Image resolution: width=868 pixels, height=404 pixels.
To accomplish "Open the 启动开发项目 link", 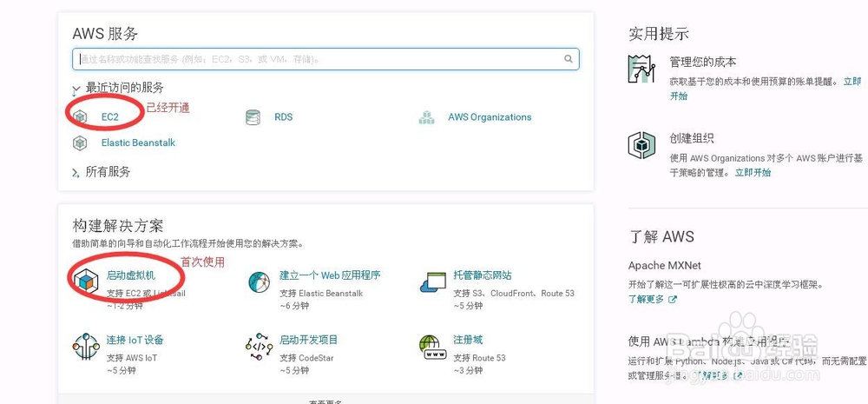I will point(308,340).
